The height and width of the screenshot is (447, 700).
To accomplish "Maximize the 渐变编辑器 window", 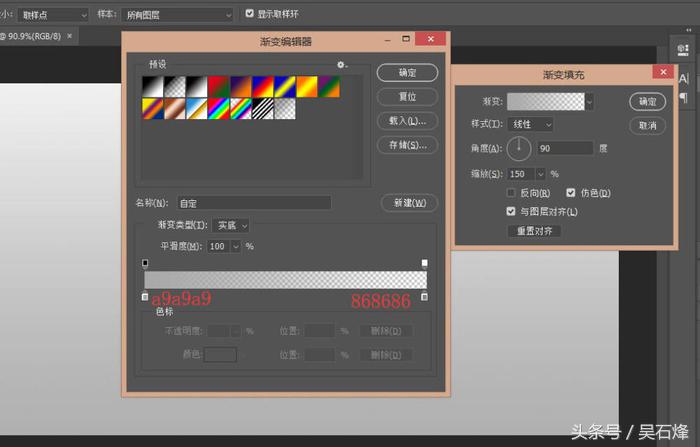I will (406, 39).
